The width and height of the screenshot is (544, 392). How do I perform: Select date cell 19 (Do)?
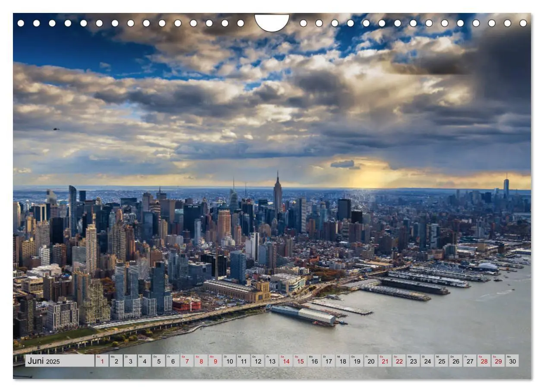click(x=357, y=361)
